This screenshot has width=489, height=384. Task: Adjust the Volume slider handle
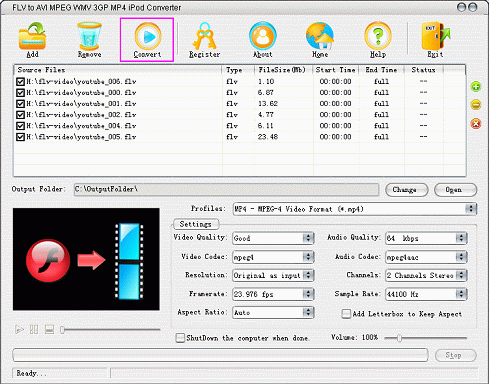[399, 338]
